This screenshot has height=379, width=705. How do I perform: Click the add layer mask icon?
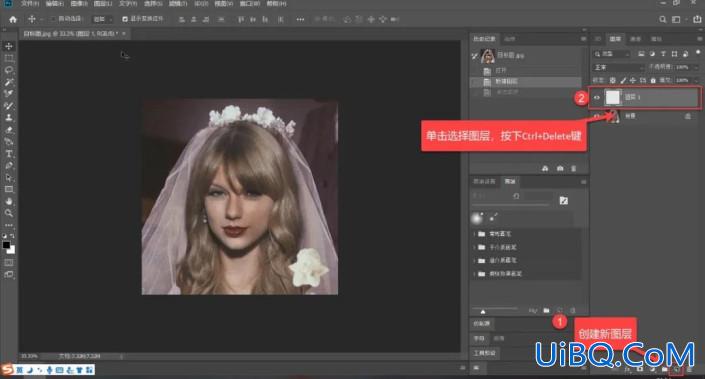640,370
